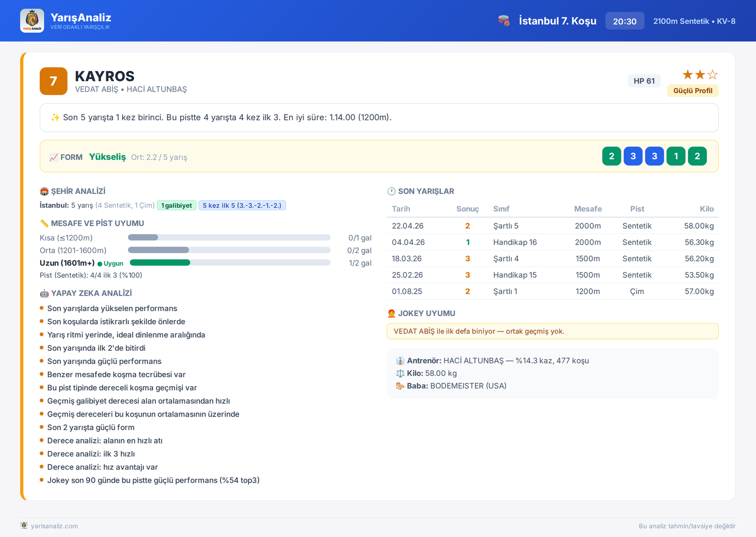Click the KAYROS horse name
Screen dimensions: 756x537
[104, 76]
